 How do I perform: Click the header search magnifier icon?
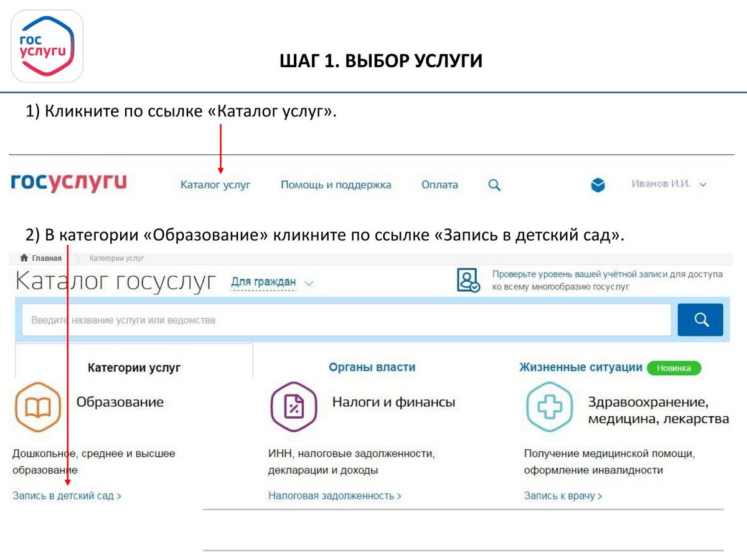point(494,185)
